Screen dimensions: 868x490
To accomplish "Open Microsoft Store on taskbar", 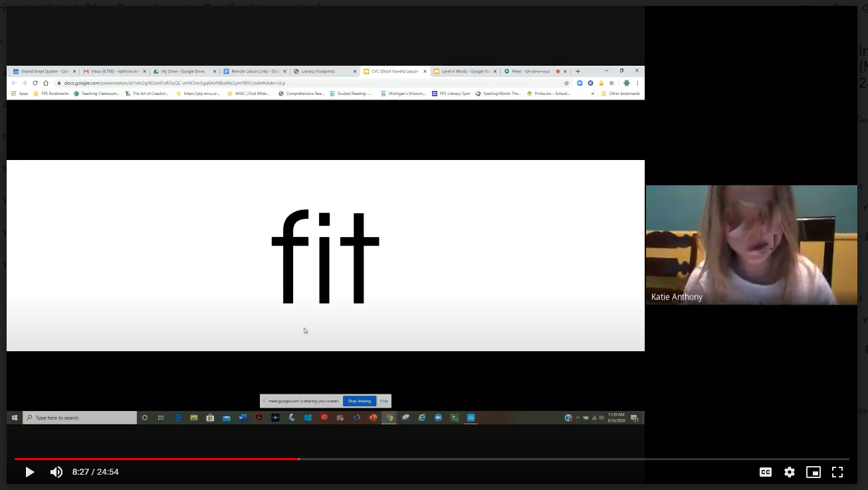I will [210, 418].
